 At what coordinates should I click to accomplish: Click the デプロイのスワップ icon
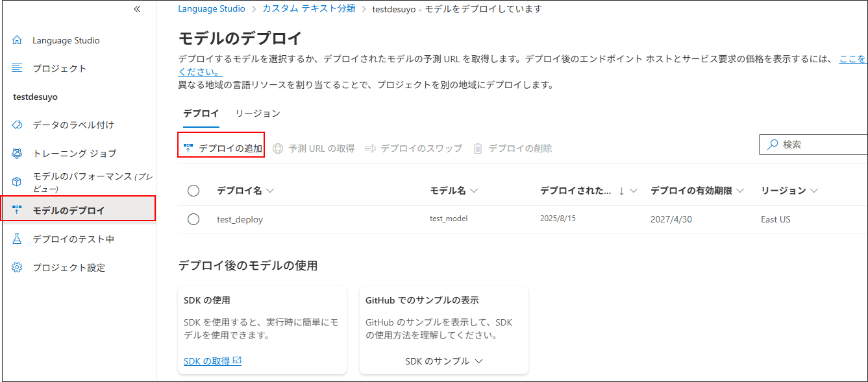point(370,149)
